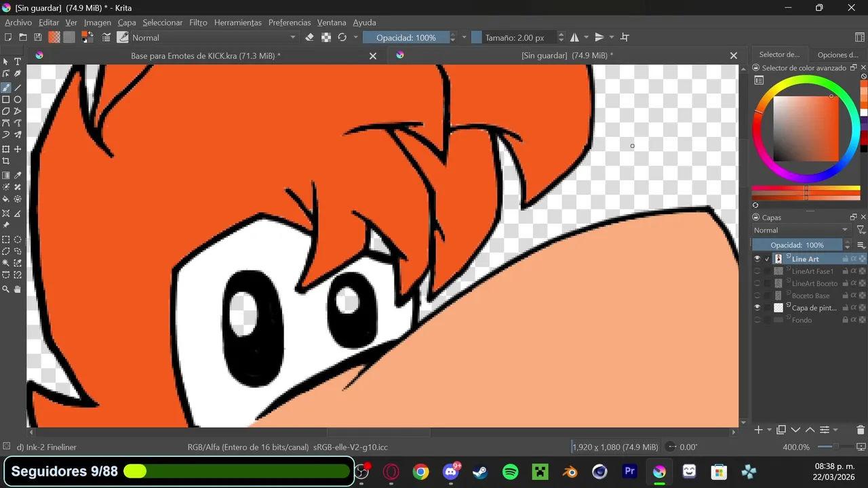Open the Capa menu
868x488 pixels.
(127, 22)
